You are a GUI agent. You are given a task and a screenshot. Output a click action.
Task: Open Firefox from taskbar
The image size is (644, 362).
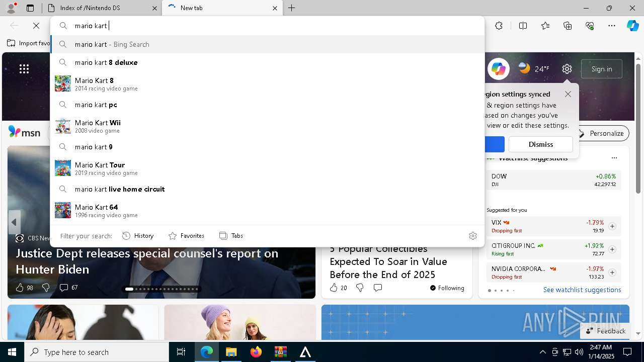(256, 352)
